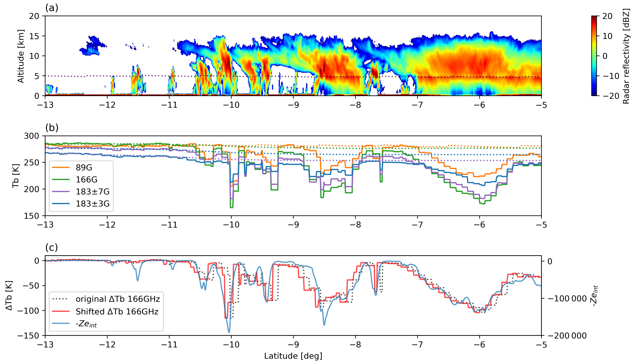636x364 pixels.
Task: Click the '300' tick in panel (b)
Action: click(31, 136)
